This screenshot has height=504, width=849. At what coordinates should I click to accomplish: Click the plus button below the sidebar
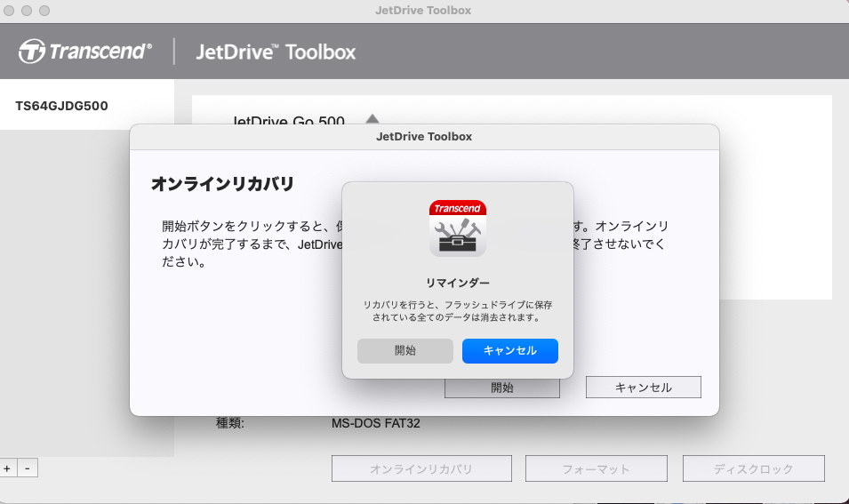pos(8,468)
